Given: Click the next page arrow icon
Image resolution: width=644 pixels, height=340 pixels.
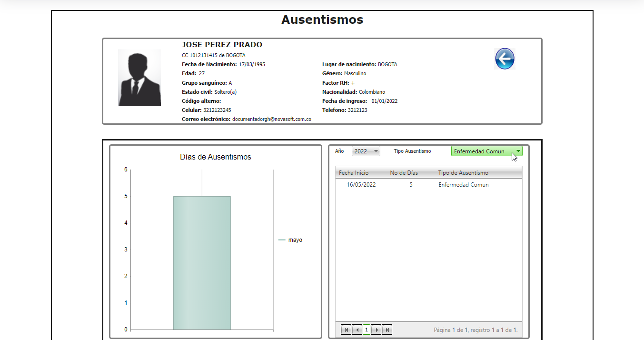Looking at the screenshot, I should [x=376, y=329].
